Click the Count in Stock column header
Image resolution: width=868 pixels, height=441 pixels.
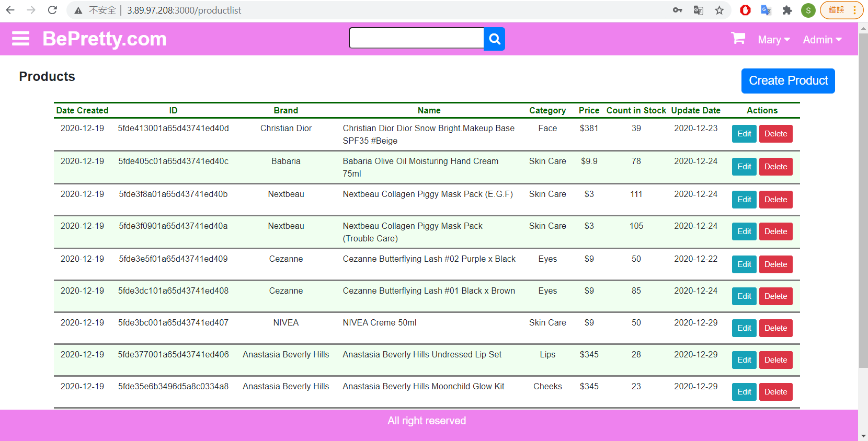(x=636, y=110)
